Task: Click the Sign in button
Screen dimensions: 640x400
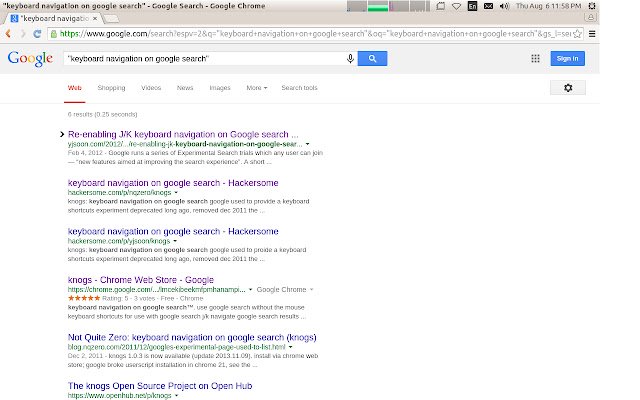Action: pyautogui.click(x=567, y=58)
